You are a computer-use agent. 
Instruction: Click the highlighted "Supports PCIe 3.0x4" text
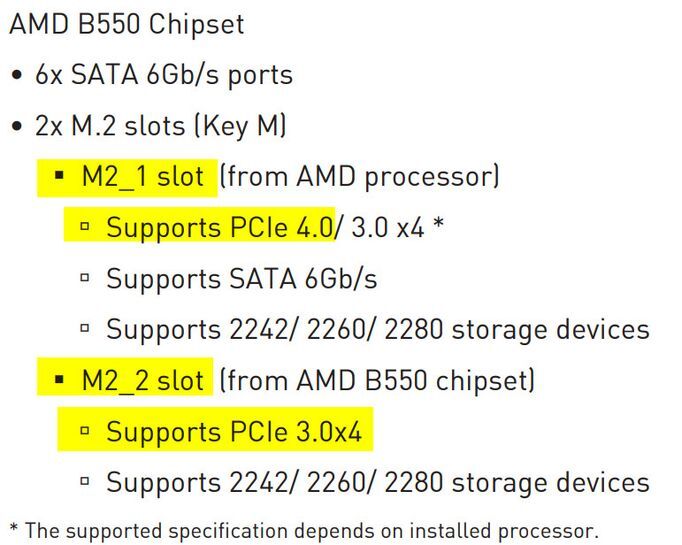tap(233, 431)
